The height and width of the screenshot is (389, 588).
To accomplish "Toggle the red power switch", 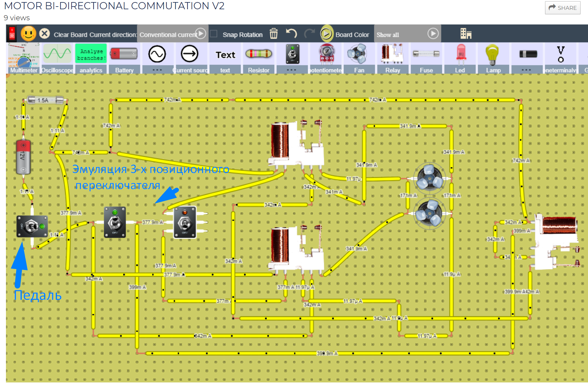I will point(12,34).
